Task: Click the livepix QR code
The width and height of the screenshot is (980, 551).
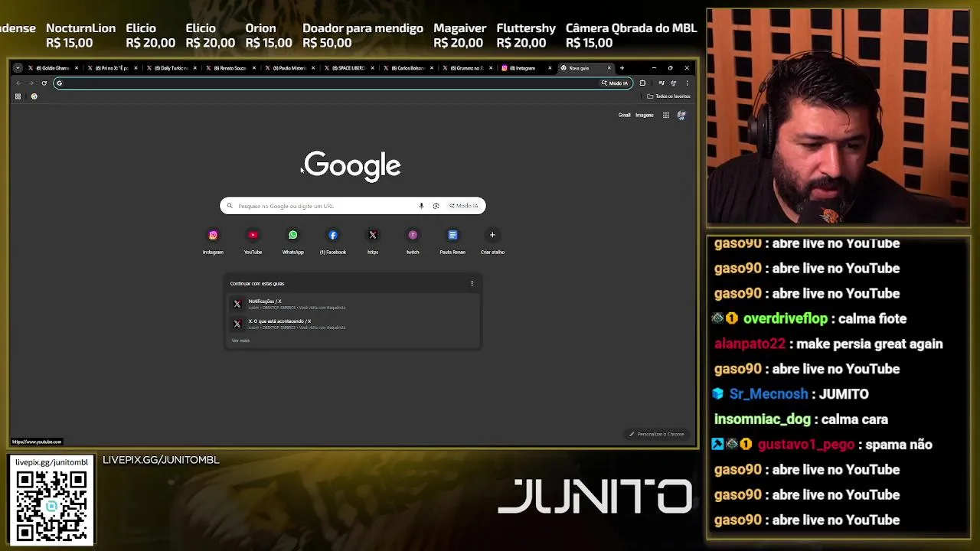Action: pos(51,505)
